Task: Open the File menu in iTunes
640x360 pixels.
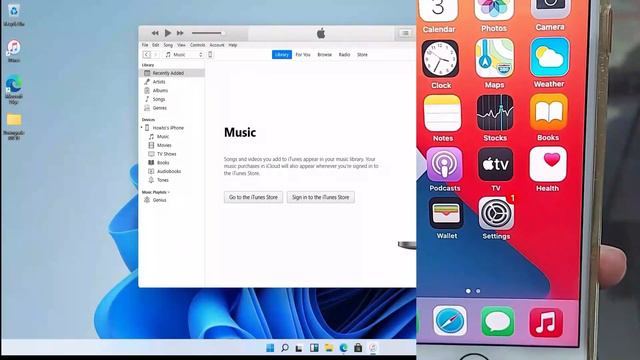Action: [x=145, y=45]
